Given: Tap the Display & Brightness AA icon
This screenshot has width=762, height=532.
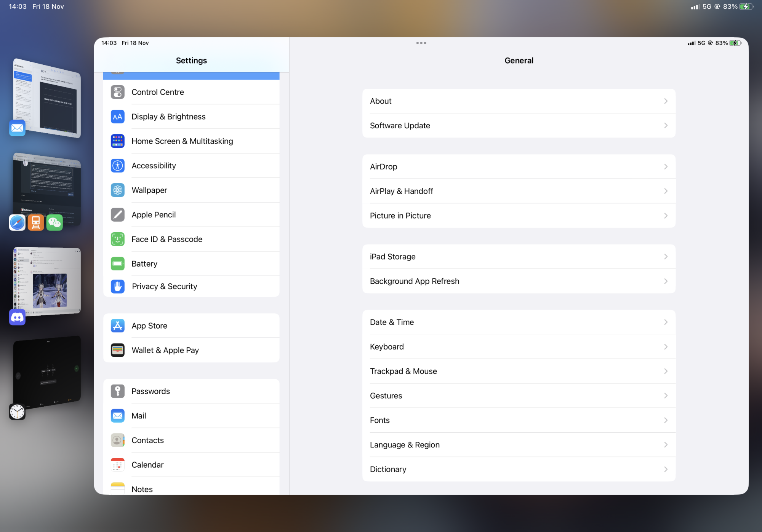Looking at the screenshot, I should [x=117, y=117].
